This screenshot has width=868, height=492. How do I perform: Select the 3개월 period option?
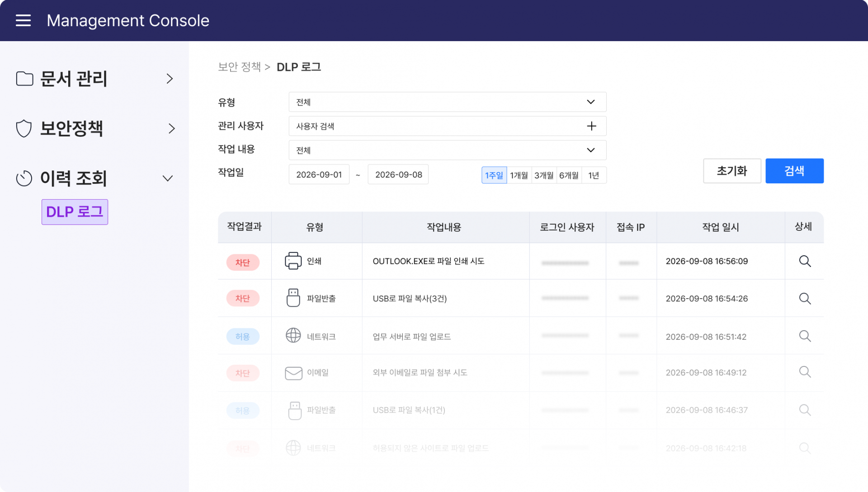click(544, 175)
